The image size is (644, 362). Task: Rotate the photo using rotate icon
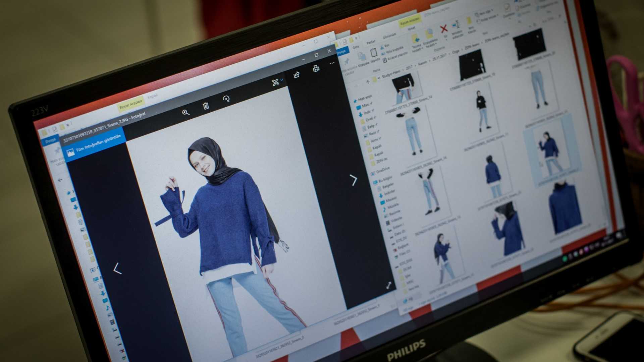point(226,99)
